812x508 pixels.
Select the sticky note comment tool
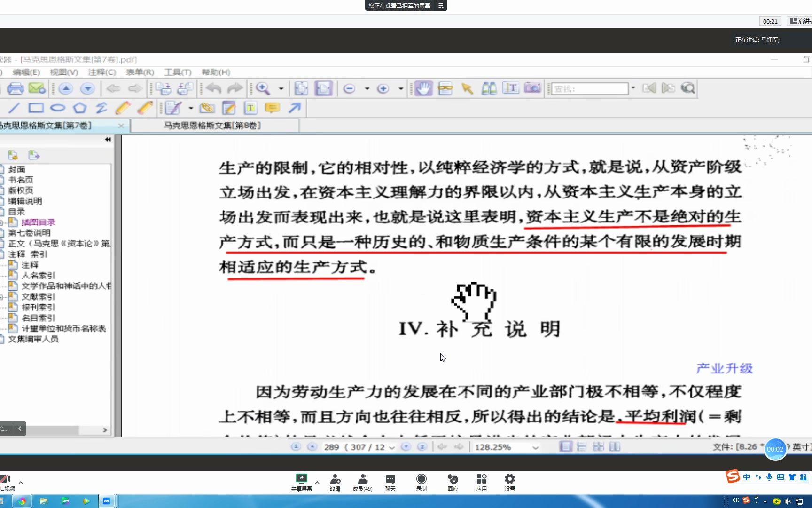tap(273, 108)
